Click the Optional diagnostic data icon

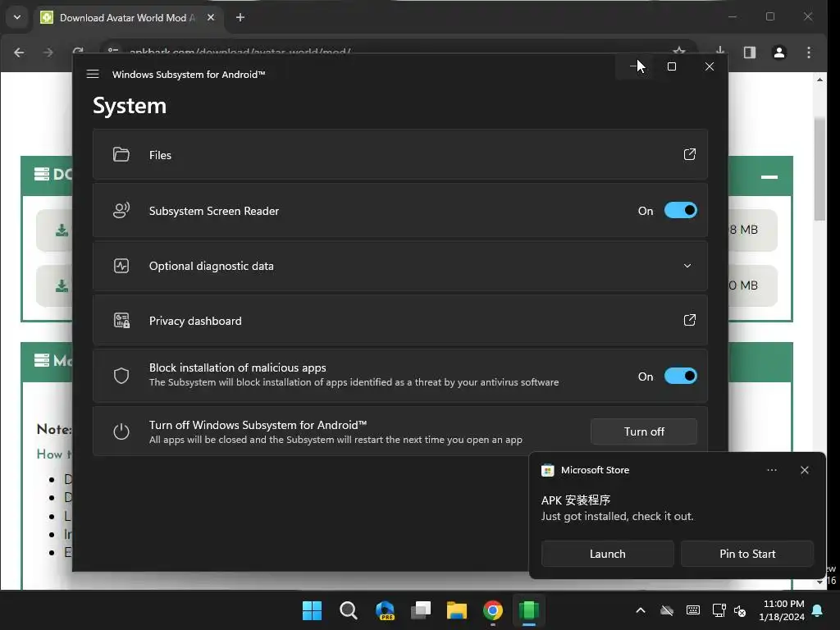[121, 266]
